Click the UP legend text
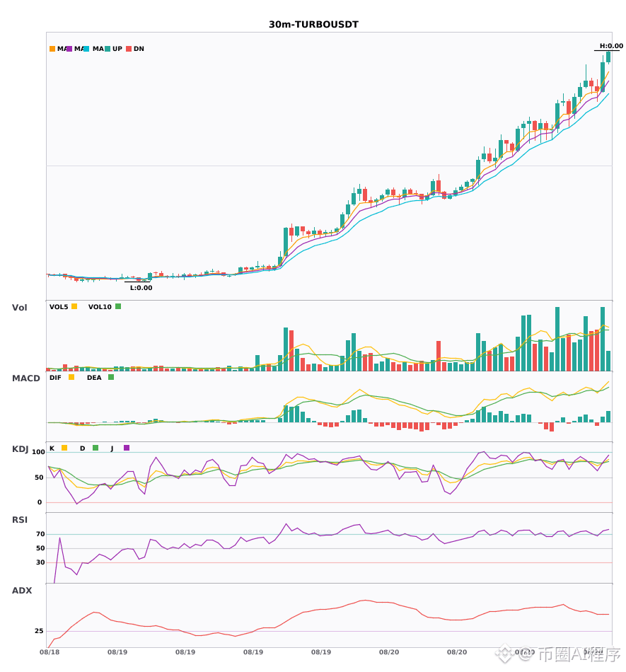This screenshot has height=672, width=626. tap(117, 49)
